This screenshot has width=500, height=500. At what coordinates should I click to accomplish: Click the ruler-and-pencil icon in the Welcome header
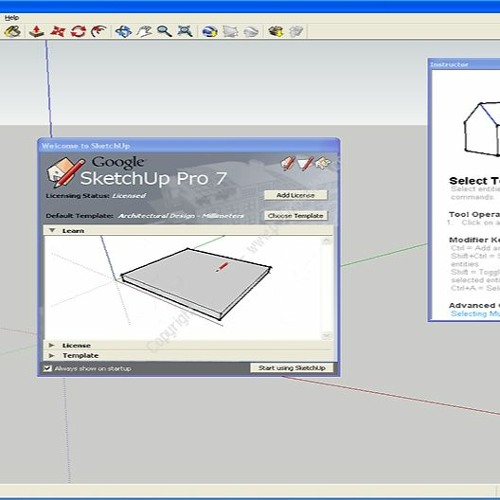pos(306,163)
